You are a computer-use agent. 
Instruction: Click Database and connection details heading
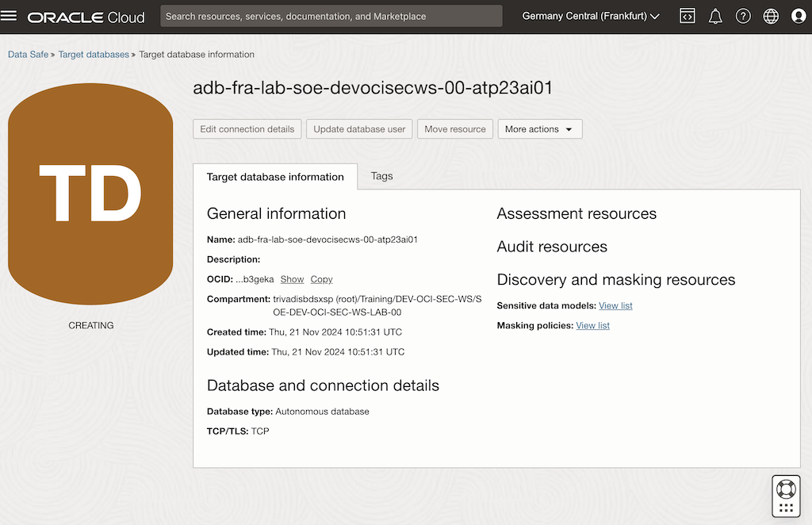323,385
